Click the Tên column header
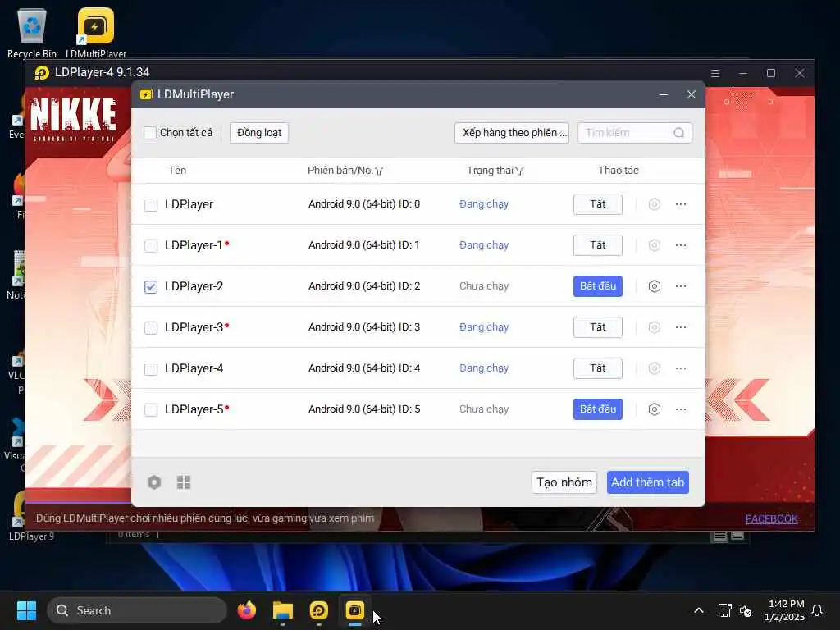 pyautogui.click(x=177, y=171)
